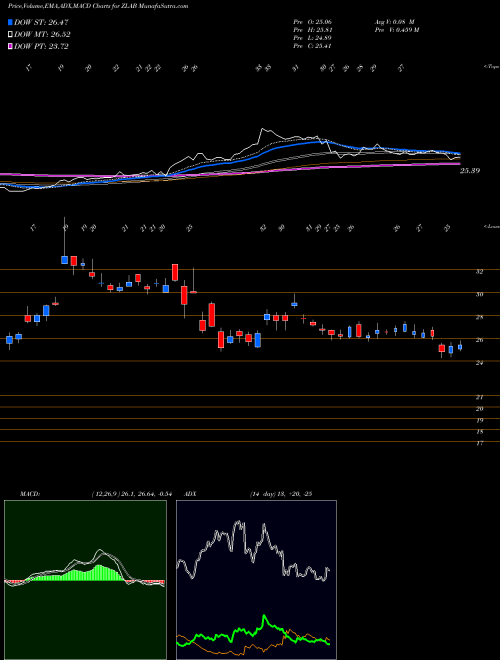500x660 pixels.
Task: Click the magenta DOW PT legend swatch
Action: (x=11, y=46)
